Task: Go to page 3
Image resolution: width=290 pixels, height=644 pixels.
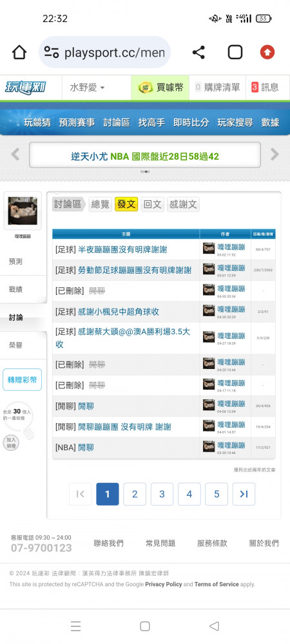Action: point(162,494)
